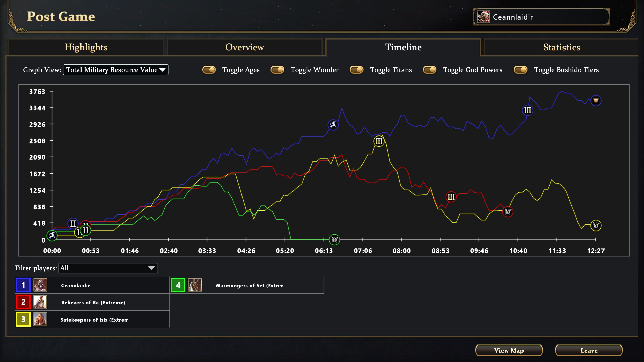
Task: Click the 04:26 time label
Action: click(246, 251)
